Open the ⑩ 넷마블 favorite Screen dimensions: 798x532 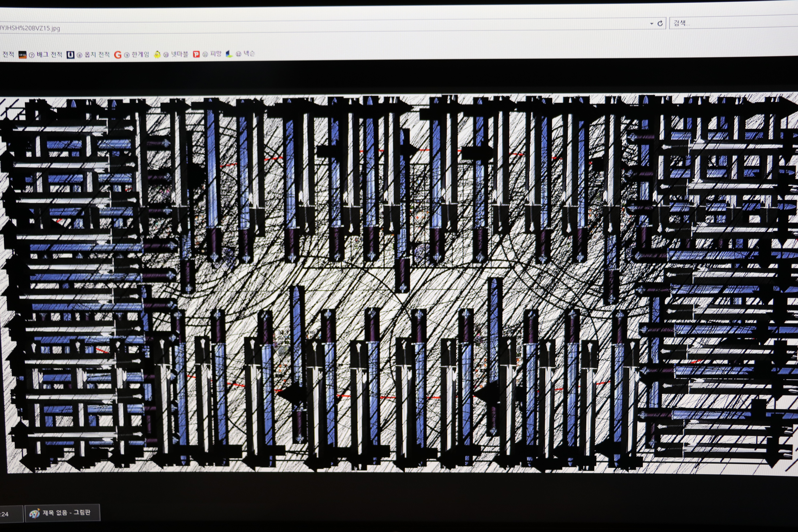coord(171,54)
